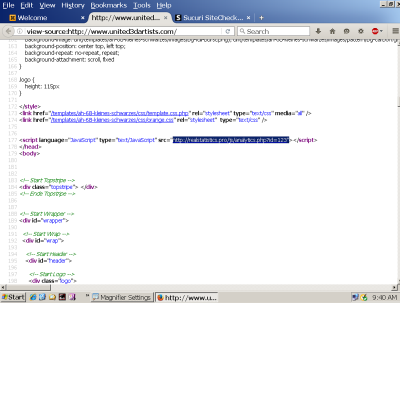This screenshot has height=400, width=400.
Task: Click the 'Start Topstripe' comment line
Action: click(47, 180)
